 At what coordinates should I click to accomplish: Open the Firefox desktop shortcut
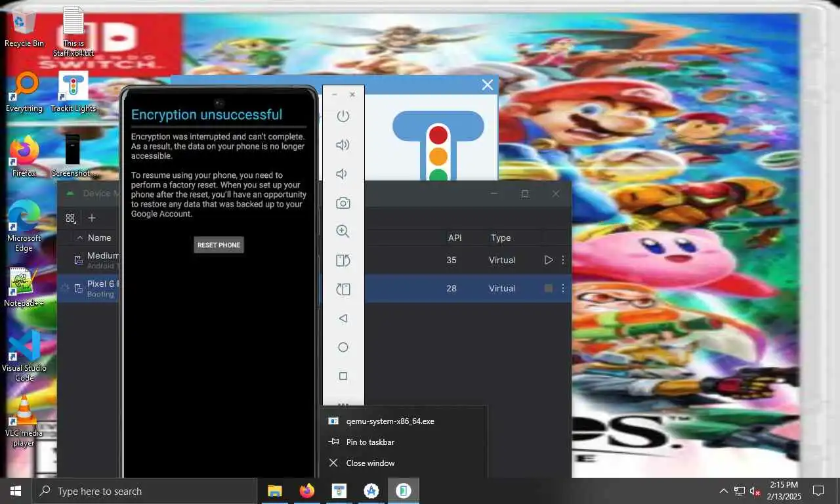pos(24,157)
